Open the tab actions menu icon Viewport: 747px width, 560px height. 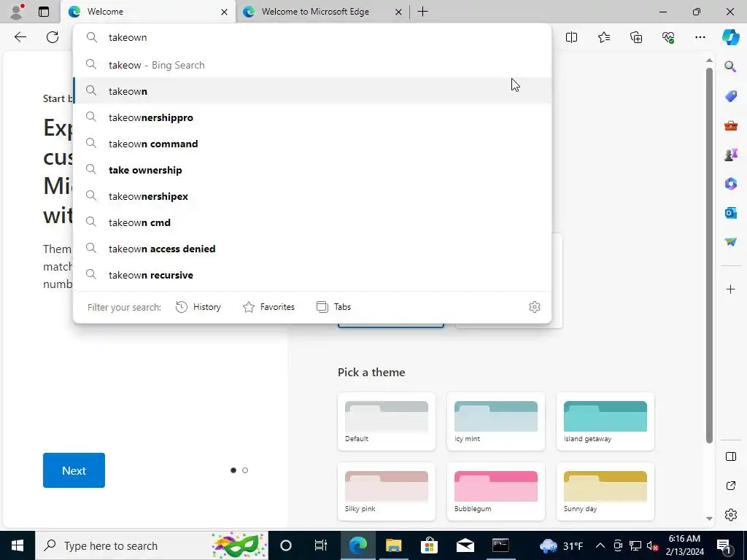tap(44, 12)
